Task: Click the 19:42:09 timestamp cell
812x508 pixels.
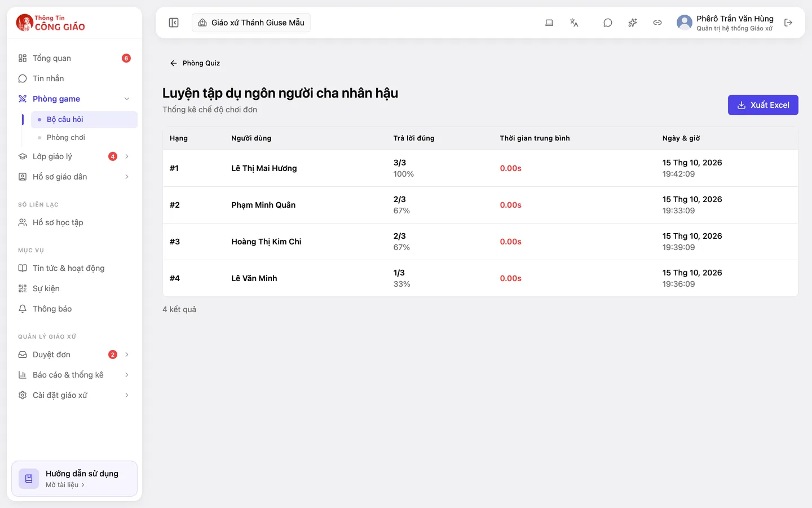Action: coord(678,174)
